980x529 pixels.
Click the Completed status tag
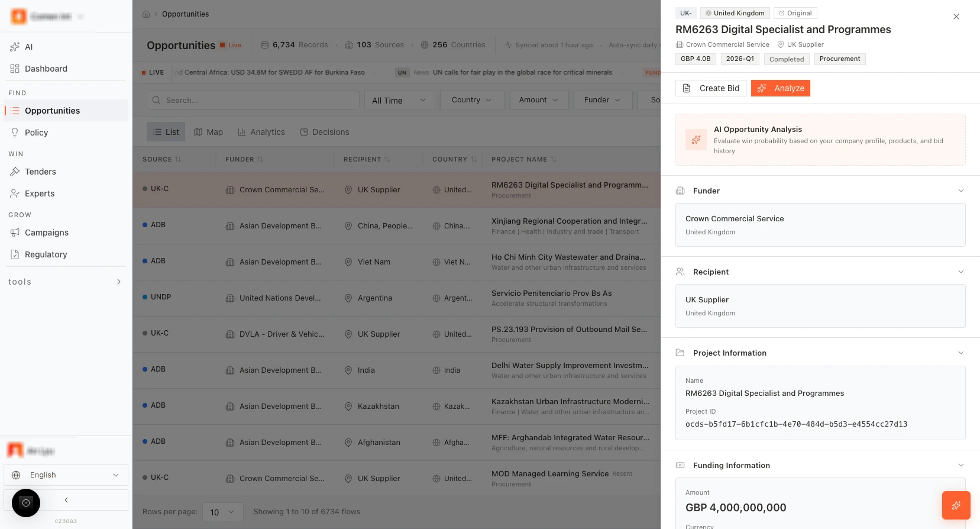click(x=787, y=59)
